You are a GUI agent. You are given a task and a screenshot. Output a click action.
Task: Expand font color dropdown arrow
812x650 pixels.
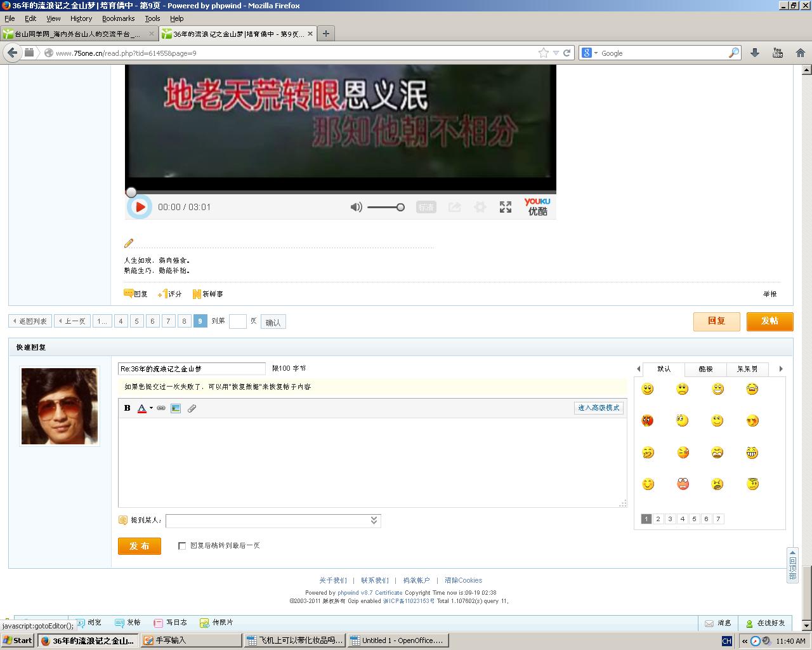point(151,408)
